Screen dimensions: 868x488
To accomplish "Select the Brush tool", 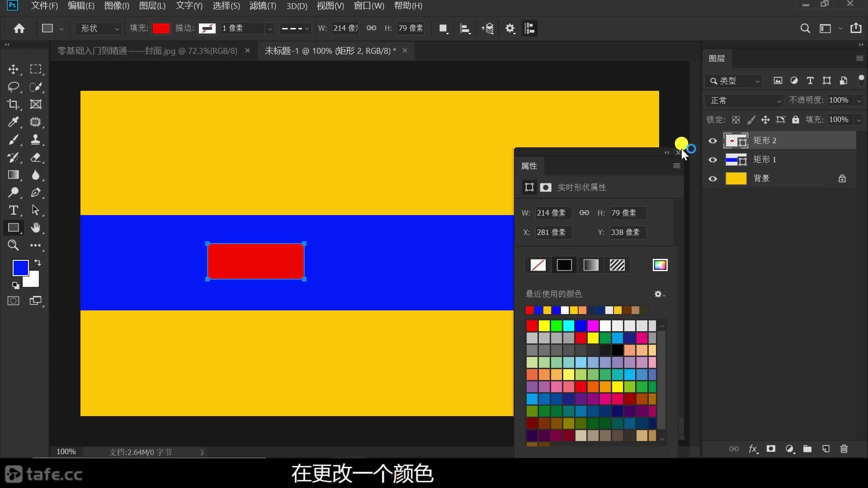I will click(13, 140).
